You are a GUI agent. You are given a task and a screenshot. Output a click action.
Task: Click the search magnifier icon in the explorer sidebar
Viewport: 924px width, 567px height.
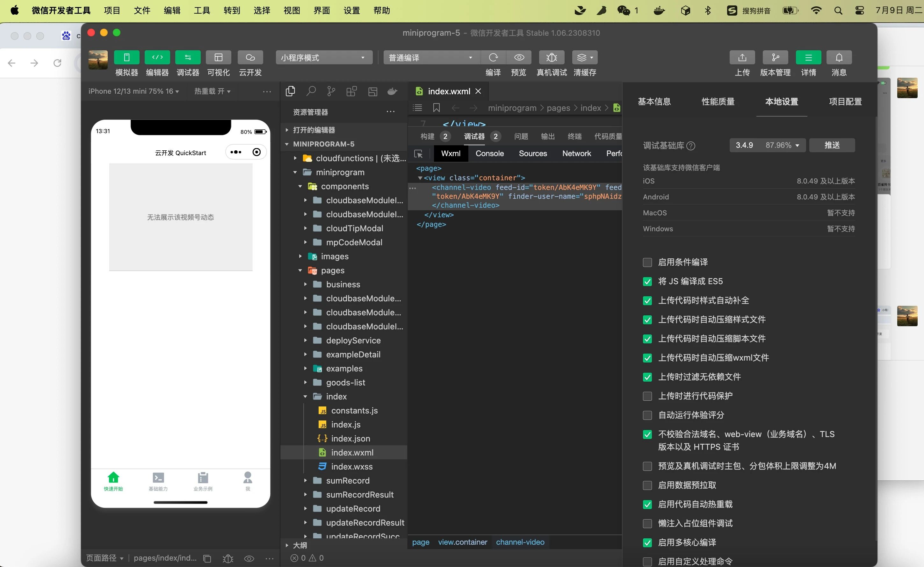(311, 91)
